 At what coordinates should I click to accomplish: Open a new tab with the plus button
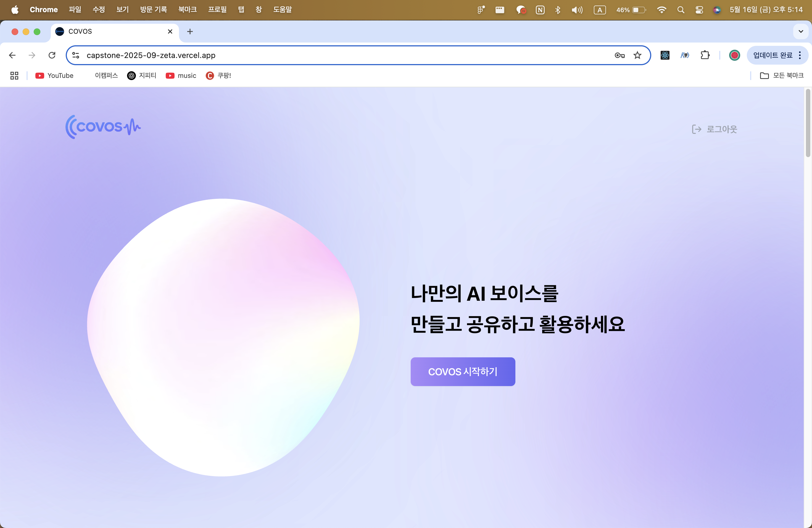click(190, 31)
